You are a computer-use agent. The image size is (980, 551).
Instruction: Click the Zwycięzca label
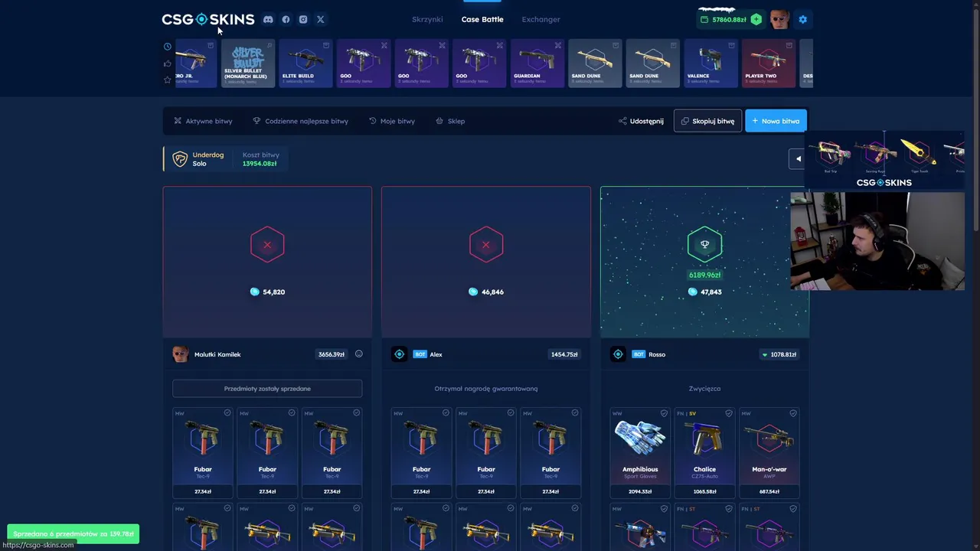704,388
